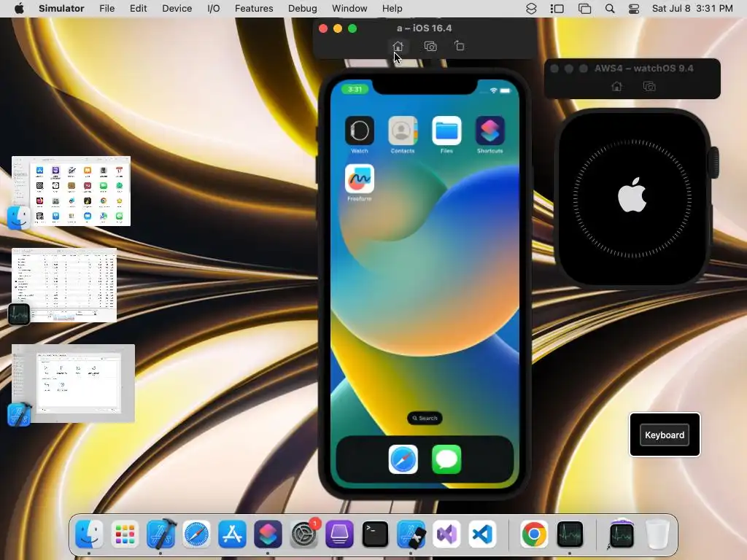
Task: Take a screenshot with iOS simulator camera icon
Action: coord(430,46)
